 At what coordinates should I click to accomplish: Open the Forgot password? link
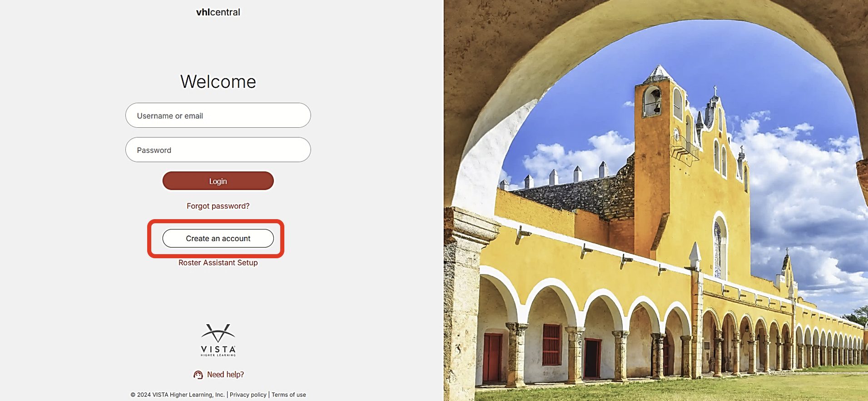[218, 206]
